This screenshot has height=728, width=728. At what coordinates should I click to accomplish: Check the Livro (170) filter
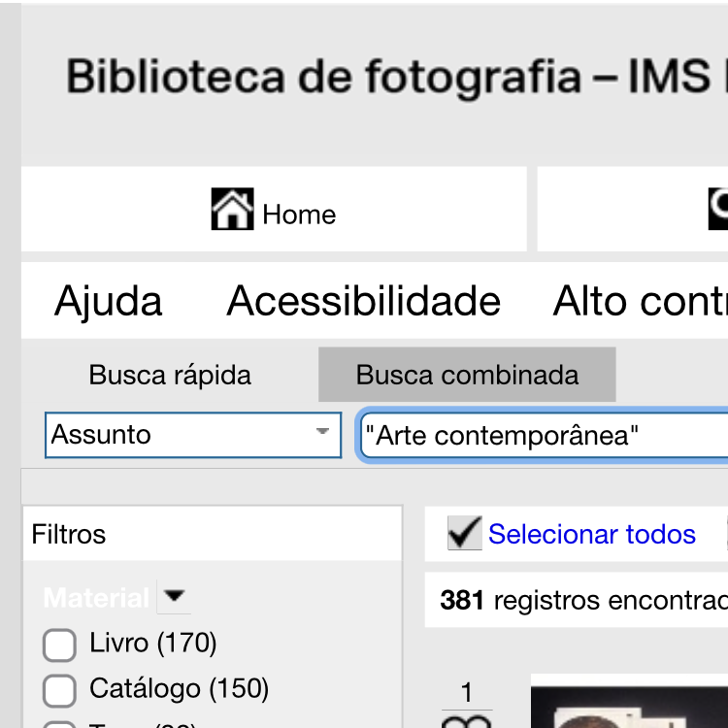(59, 645)
